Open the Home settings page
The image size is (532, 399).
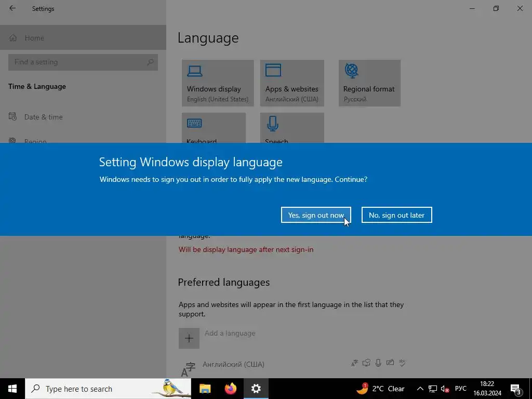[x=83, y=37]
